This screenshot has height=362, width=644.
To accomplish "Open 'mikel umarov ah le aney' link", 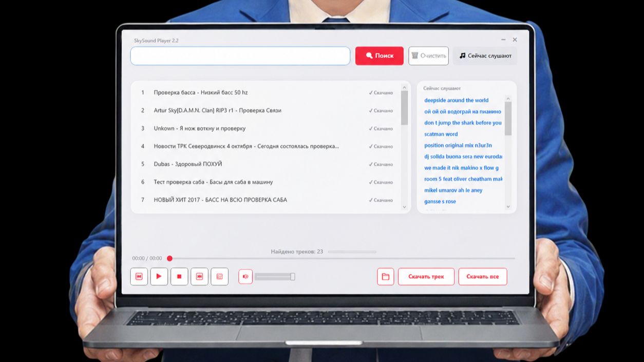I will point(453,190).
